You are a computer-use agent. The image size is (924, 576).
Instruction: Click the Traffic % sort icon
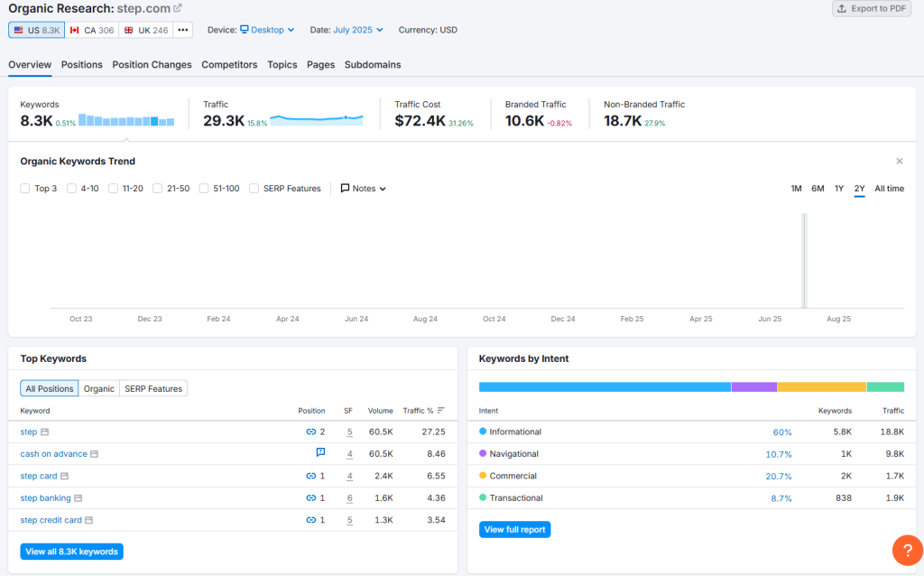tap(441, 411)
